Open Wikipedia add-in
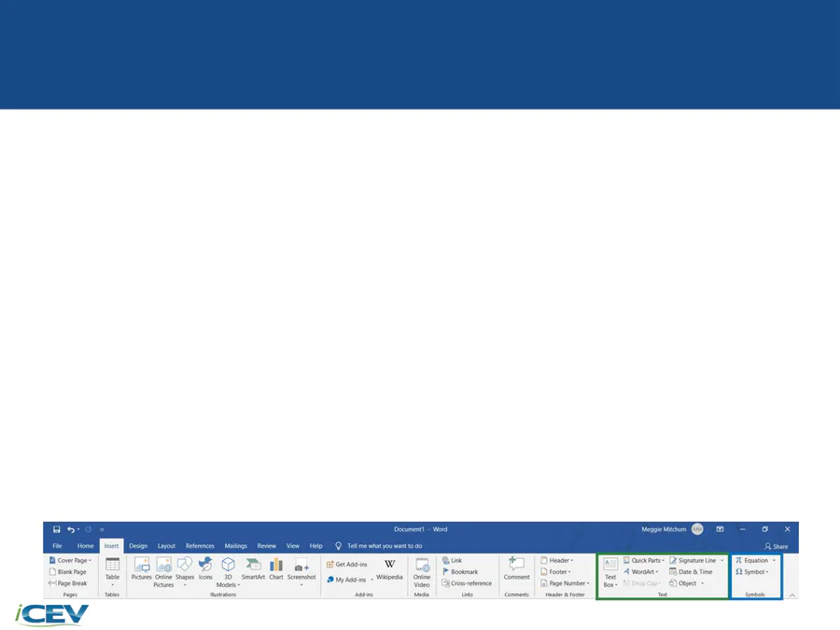Image resolution: width=840 pixels, height=630 pixels. [x=389, y=568]
